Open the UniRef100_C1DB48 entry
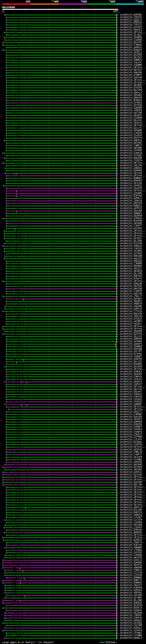Screen dimensions: 146x644 131,40
